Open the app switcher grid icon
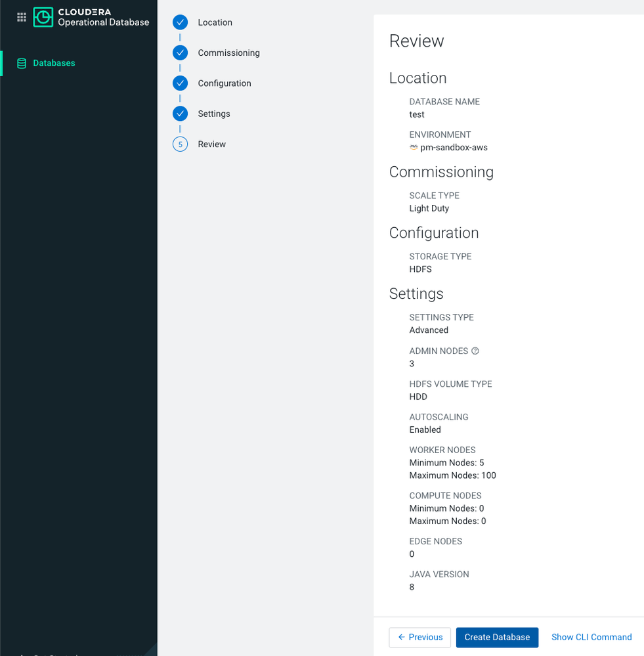644x656 pixels. (x=22, y=17)
